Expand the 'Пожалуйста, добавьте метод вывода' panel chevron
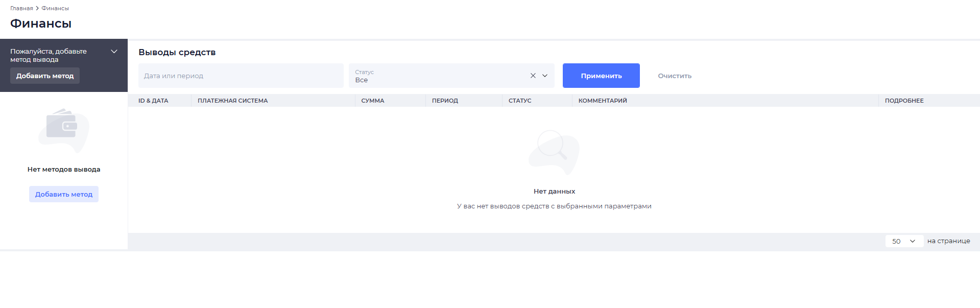This screenshot has height=308, width=980. tap(114, 52)
